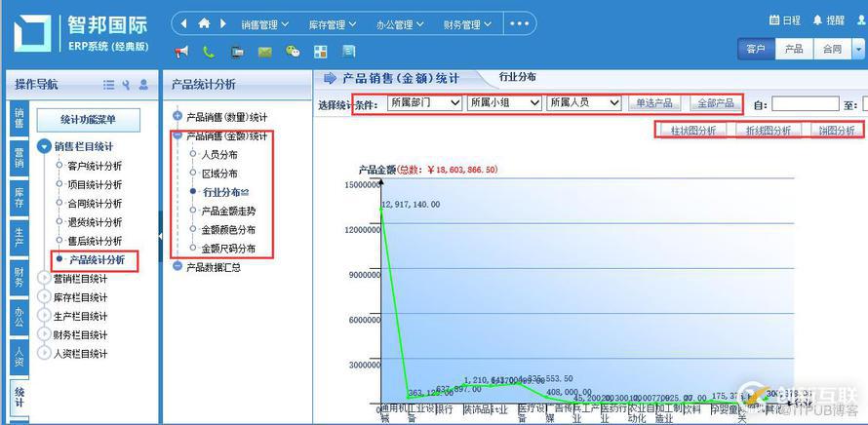Switch to the 生产 vertical side tab
This screenshot has width=868, height=425.
click(x=20, y=238)
